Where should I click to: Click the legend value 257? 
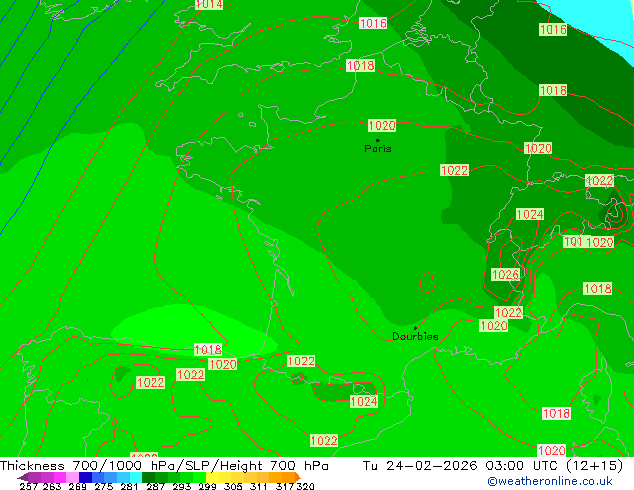click(x=29, y=486)
